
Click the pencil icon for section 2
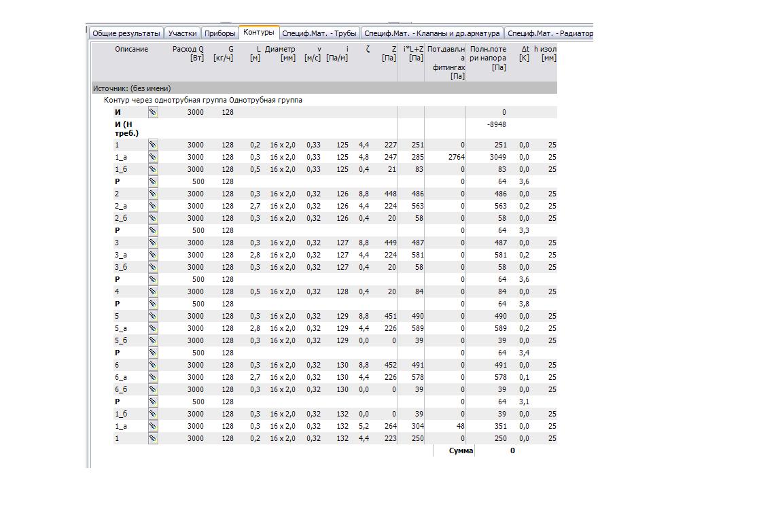click(x=153, y=194)
